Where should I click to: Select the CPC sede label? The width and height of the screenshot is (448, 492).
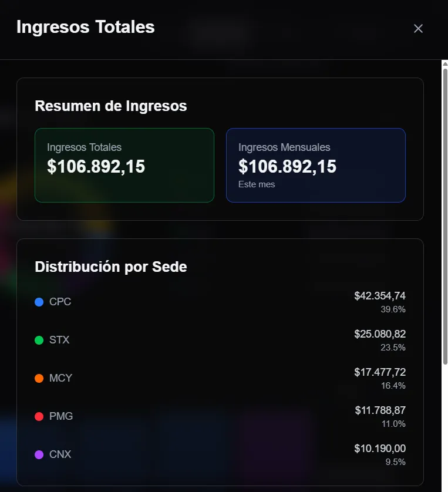pyautogui.click(x=60, y=302)
